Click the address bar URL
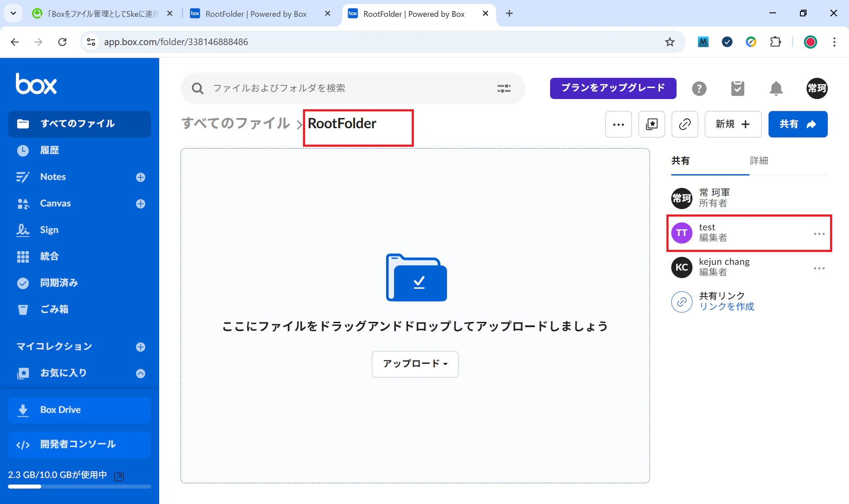 point(176,42)
